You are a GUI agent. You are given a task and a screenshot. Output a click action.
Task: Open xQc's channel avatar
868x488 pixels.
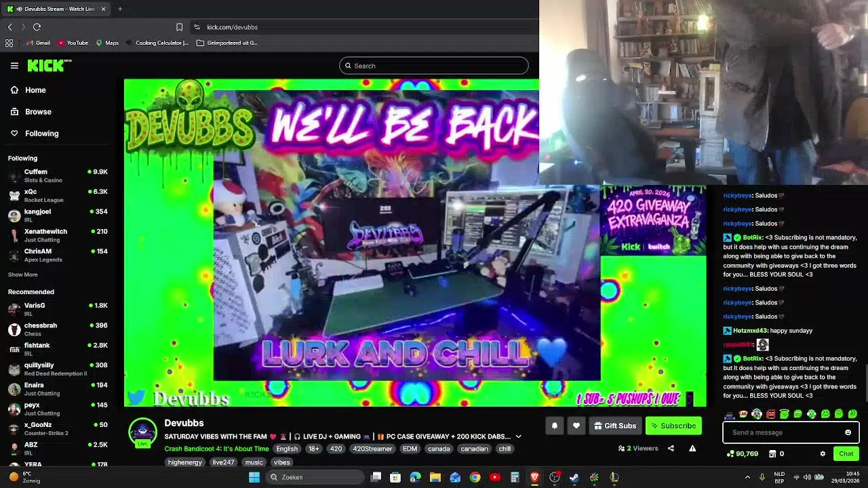14,196
